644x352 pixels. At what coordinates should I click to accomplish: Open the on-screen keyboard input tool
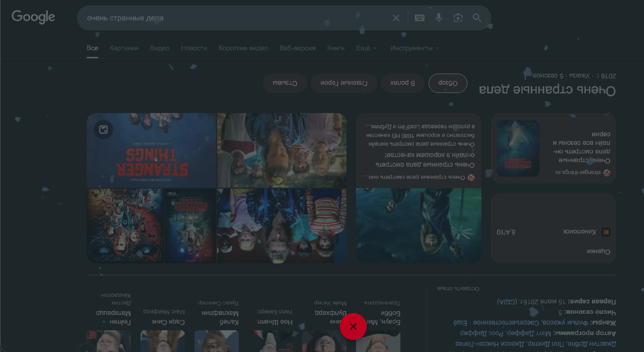[420, 18]
